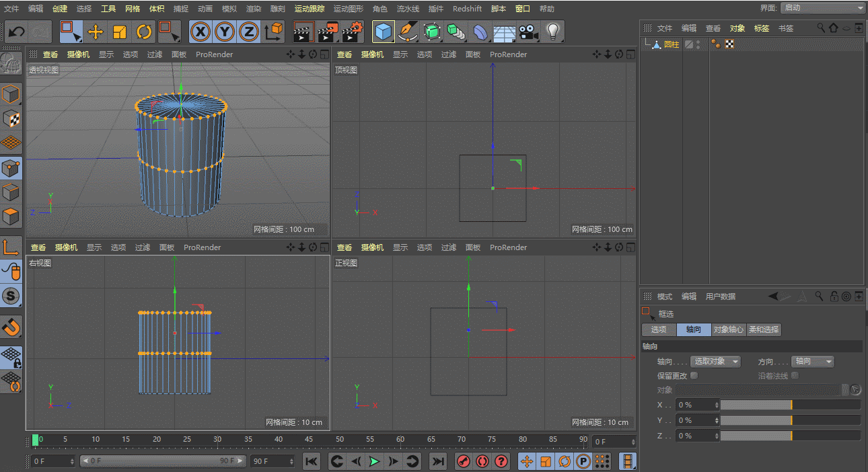Enable the 保留更改 checkbox
The width and height of the screenshot is (868, 472).
[694, 376]
